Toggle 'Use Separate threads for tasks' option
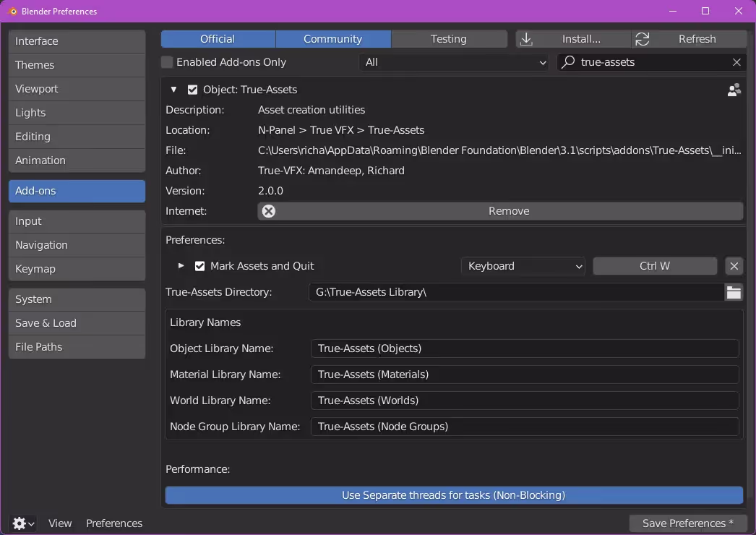 (453, 495)
